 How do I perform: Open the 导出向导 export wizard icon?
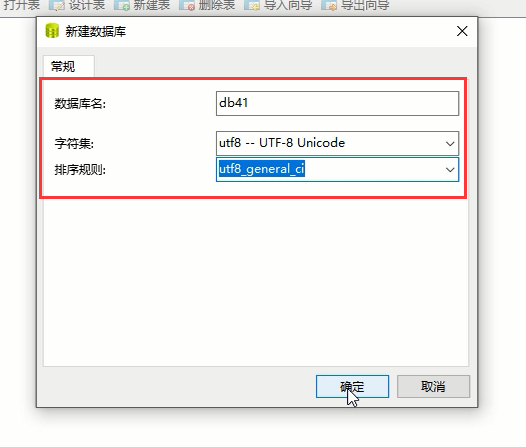329,5
